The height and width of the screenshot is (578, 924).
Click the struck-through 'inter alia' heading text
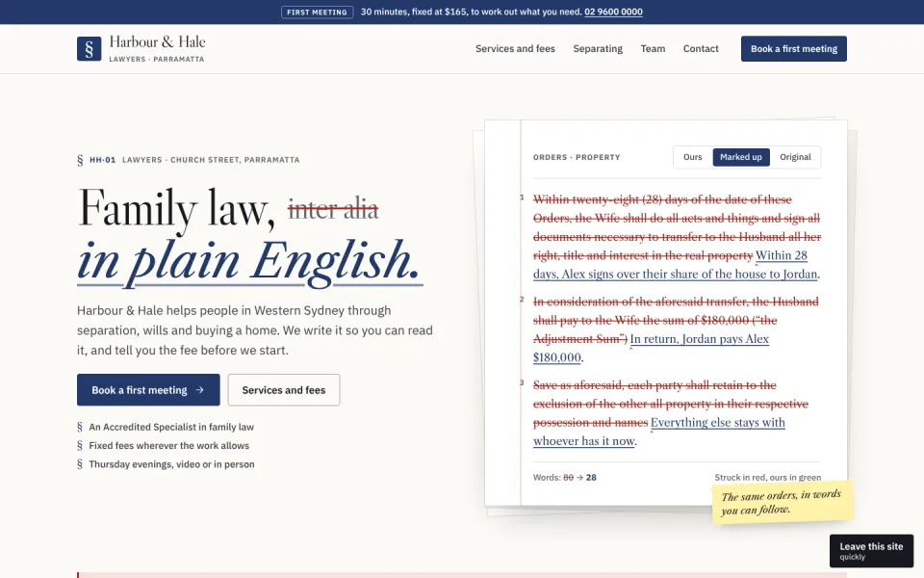pyautogui.click(x=333, y=209)
